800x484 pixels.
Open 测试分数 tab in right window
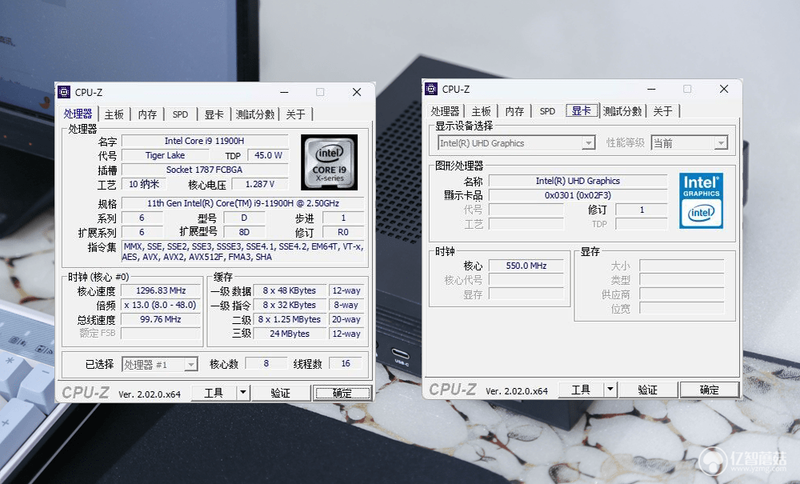click(x=622, y=111)
